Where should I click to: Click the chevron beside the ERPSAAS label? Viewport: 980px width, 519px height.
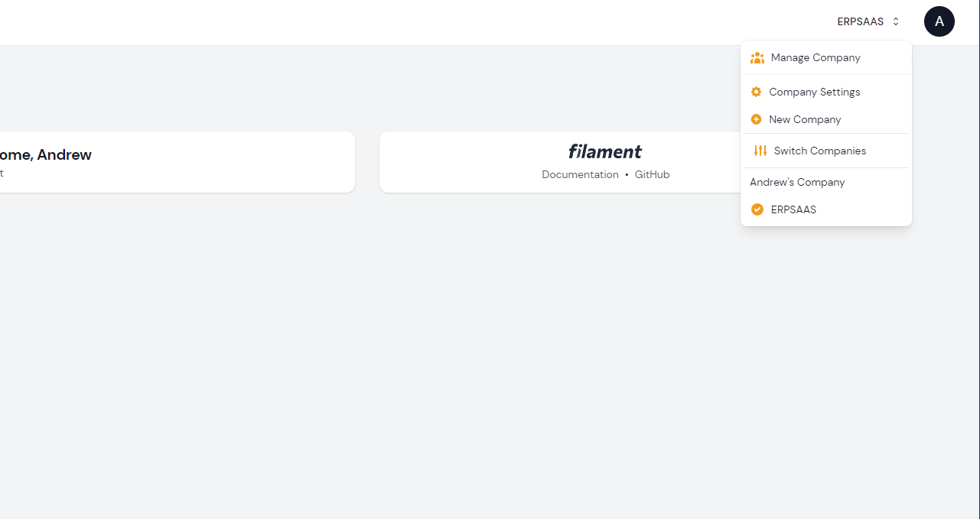896,21
